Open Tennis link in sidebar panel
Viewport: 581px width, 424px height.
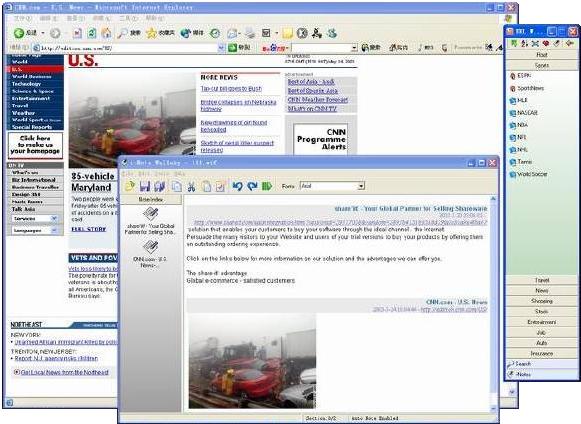(x=521, y=162)
